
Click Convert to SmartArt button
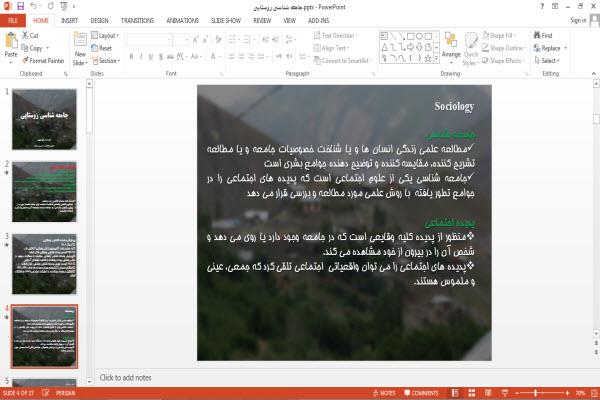click(x=342, y=60)
